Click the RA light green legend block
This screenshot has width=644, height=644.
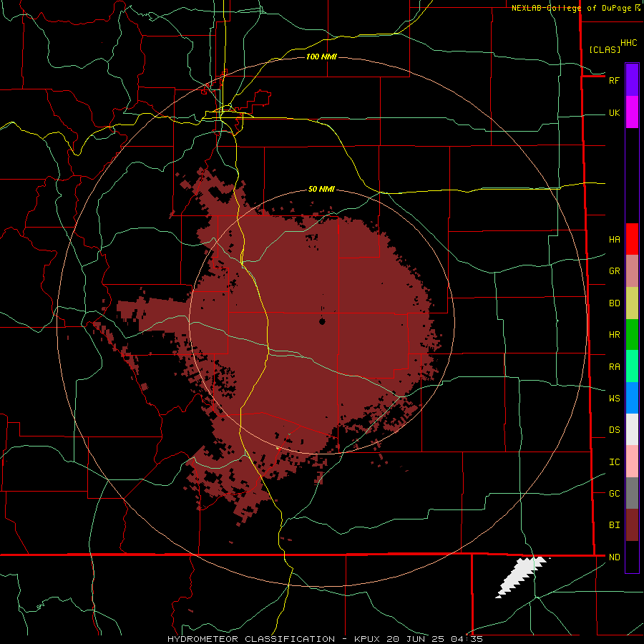point(632,366)
